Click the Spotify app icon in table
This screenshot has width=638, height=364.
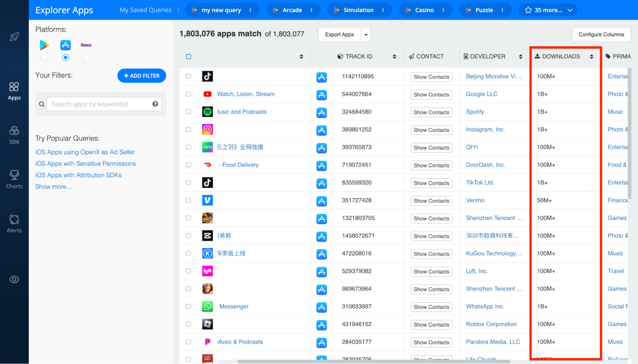click(207, 112)
